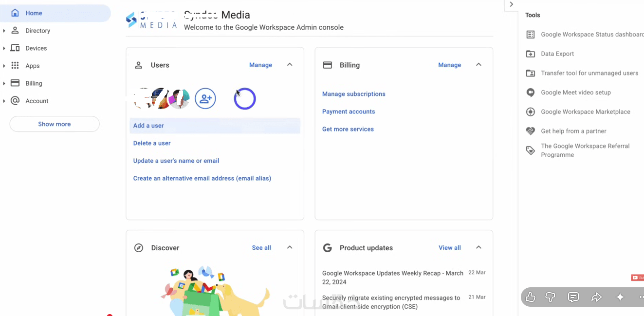Click the Data Export folder icon
644x316 pixels.
point(531,54)
